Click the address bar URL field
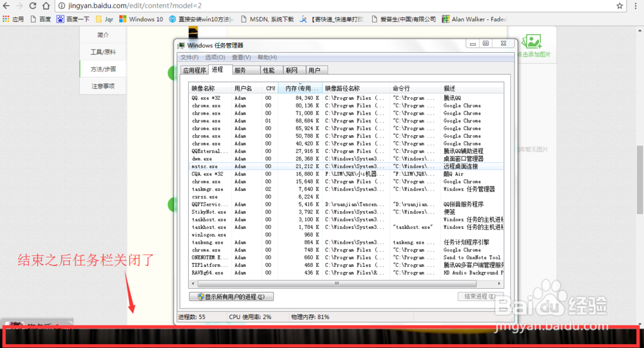The image size is (644, 348). [x=335, y=6]
